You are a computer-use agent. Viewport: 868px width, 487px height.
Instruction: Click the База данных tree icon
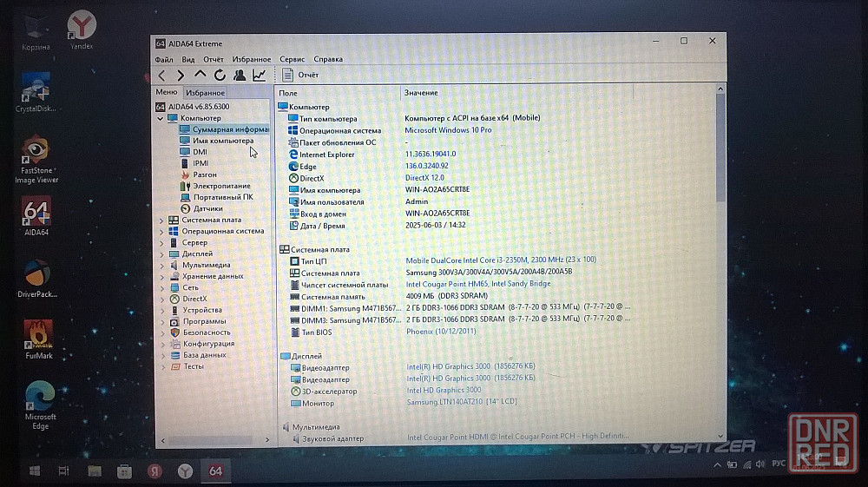175,355
